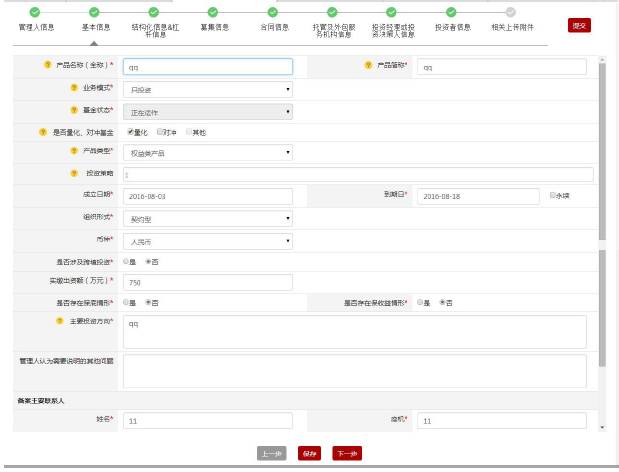Click the help icon beside 业务模式
Screen dimensions: 619x472
point(74,87)
